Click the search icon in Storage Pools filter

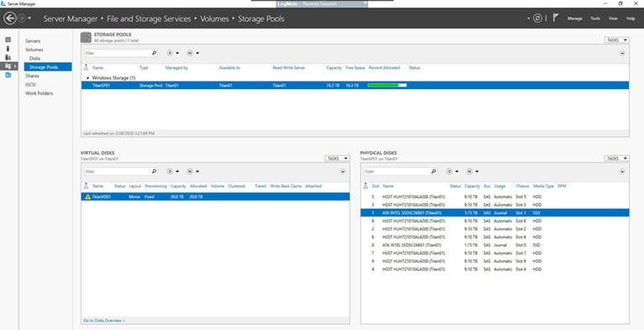[x=154, y=53]
